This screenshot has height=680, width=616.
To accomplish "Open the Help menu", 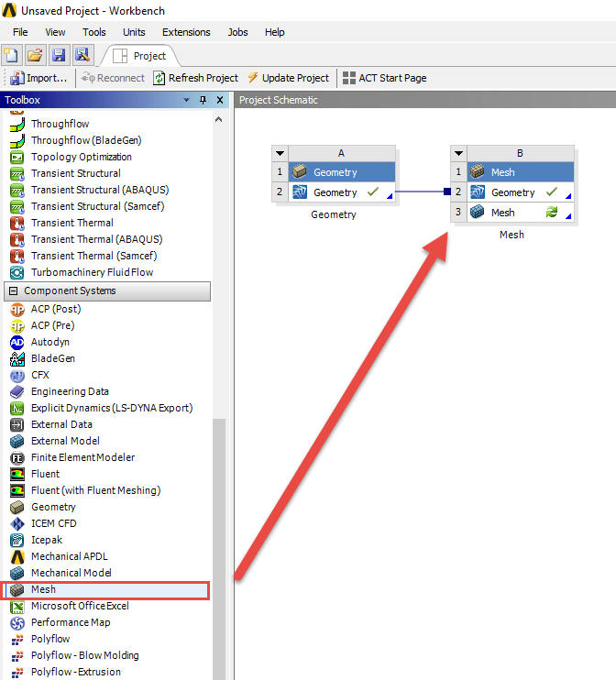I will coord(275,32).
